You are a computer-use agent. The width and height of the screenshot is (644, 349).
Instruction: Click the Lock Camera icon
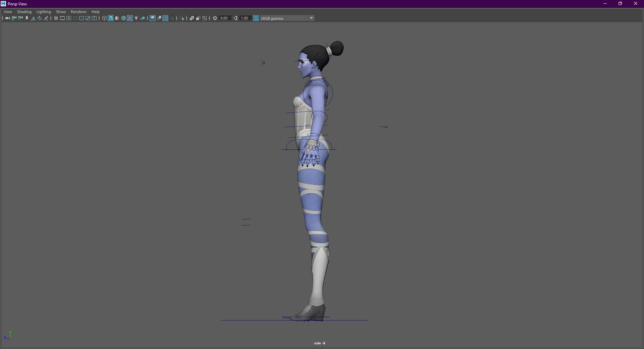[x=14, y=18]
